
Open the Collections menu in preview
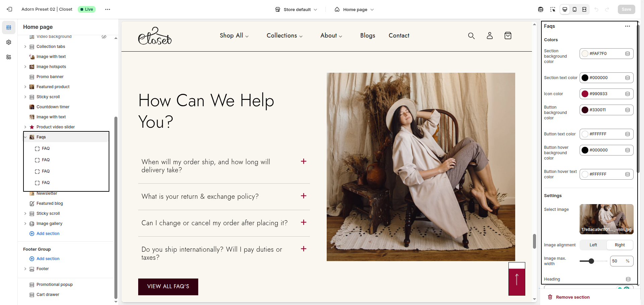284,36
